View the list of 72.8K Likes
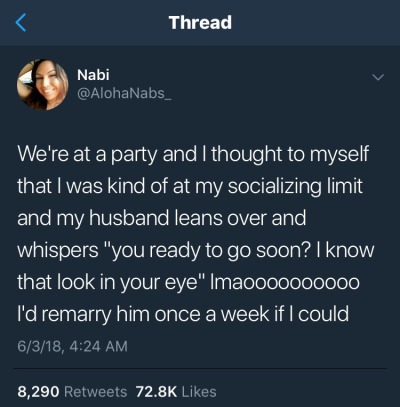The height and width of the screenshot is (407, 400). (x=176, y=392)
